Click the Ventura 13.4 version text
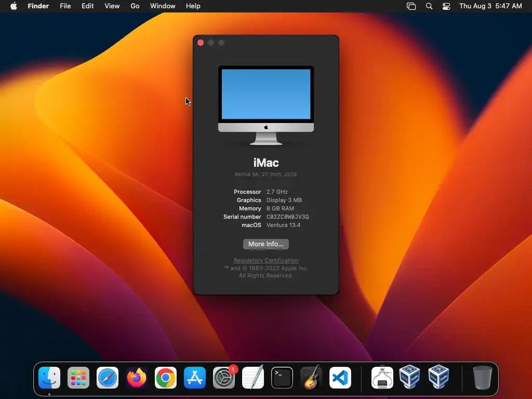This screenshot has width=532, height=399. [x=283, y=225]
